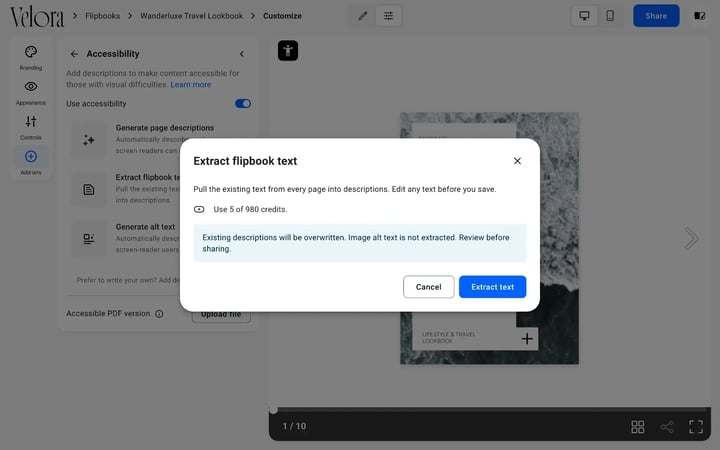
Task: Click the Share button
Action: tap(656, 16)
